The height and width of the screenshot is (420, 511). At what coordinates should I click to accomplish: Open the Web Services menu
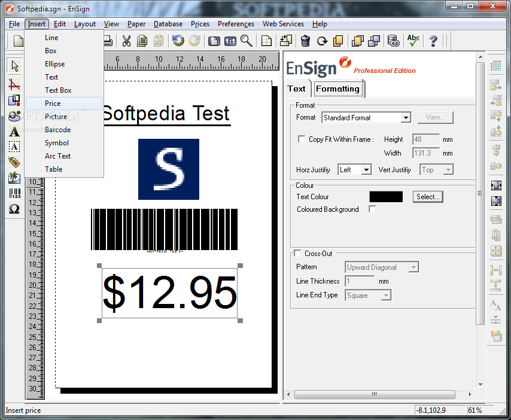click(283, 24)
